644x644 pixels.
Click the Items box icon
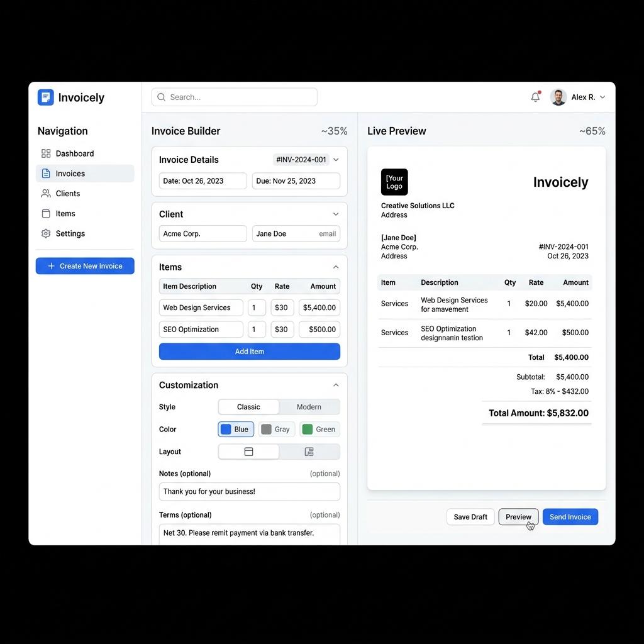46,214
